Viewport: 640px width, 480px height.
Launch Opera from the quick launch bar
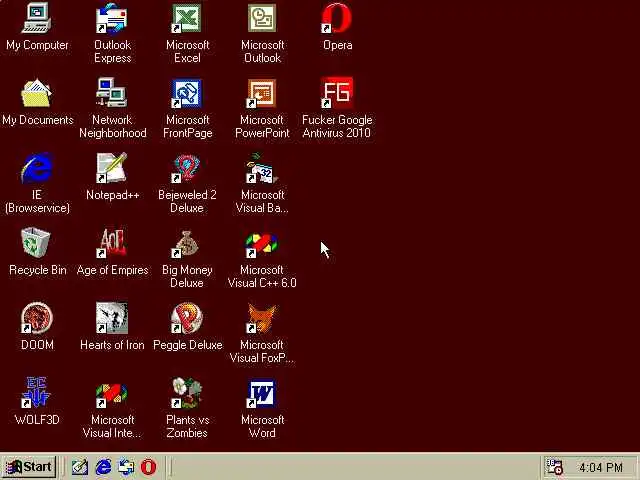click(148, 467)
